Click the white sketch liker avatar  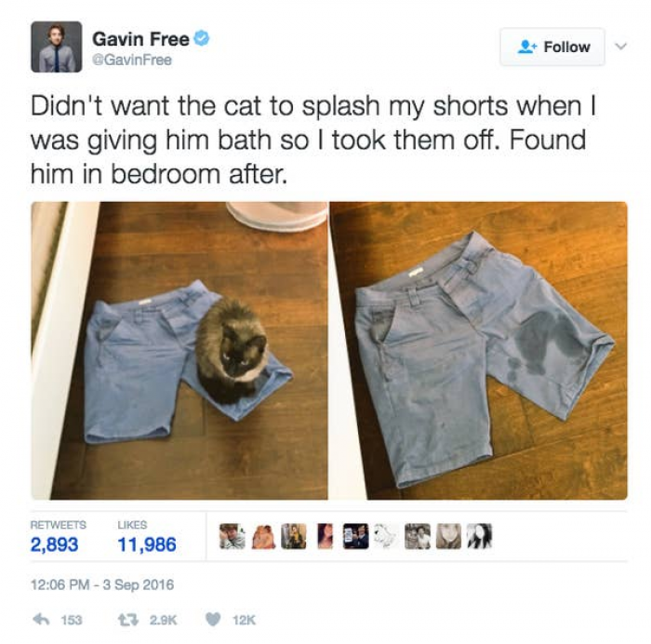tap(387, 536)
